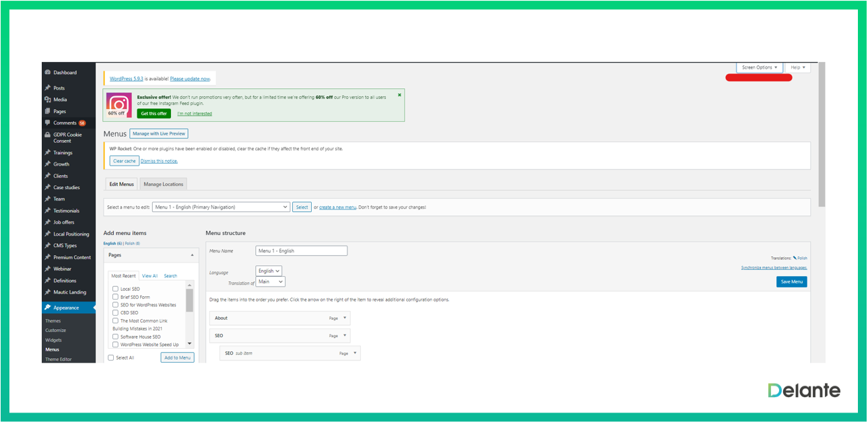Open Posts via its pin icon
The width and height of the screenshot is (868, 422).
pyautogui.click(x=47, y=88)
